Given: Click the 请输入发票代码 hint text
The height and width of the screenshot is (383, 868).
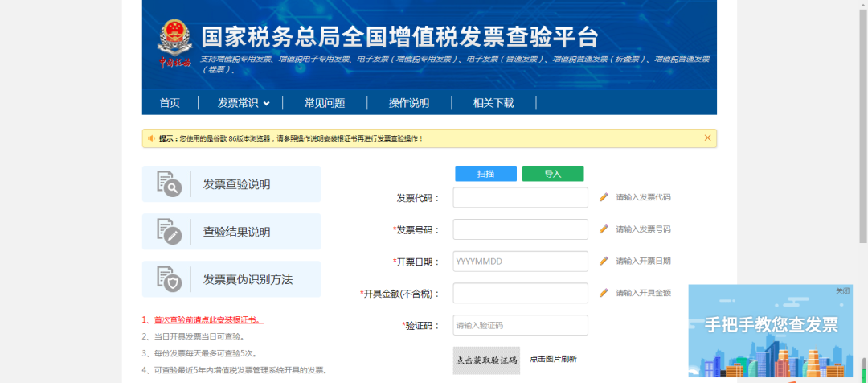Looking at the screenshot, I should tap(643, 197).
